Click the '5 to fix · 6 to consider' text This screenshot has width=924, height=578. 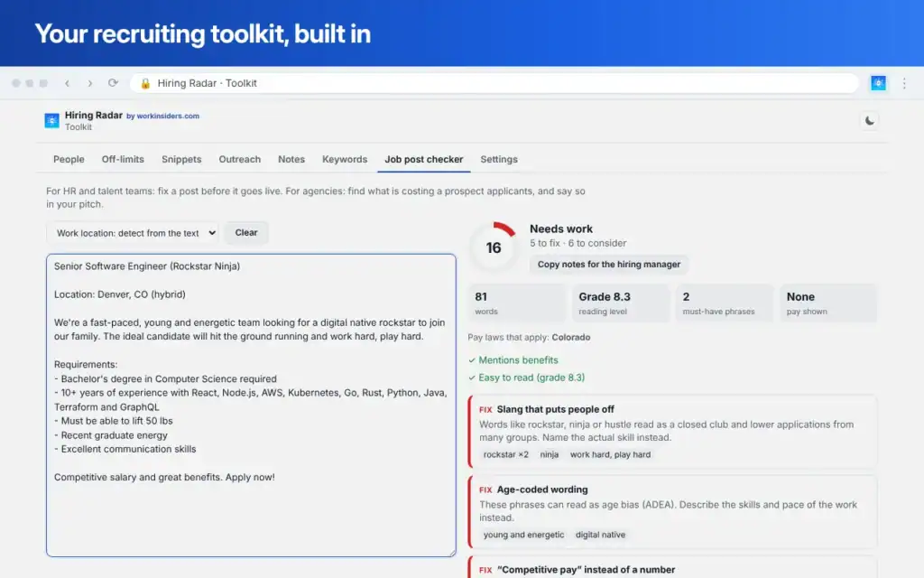pos(577,243)
